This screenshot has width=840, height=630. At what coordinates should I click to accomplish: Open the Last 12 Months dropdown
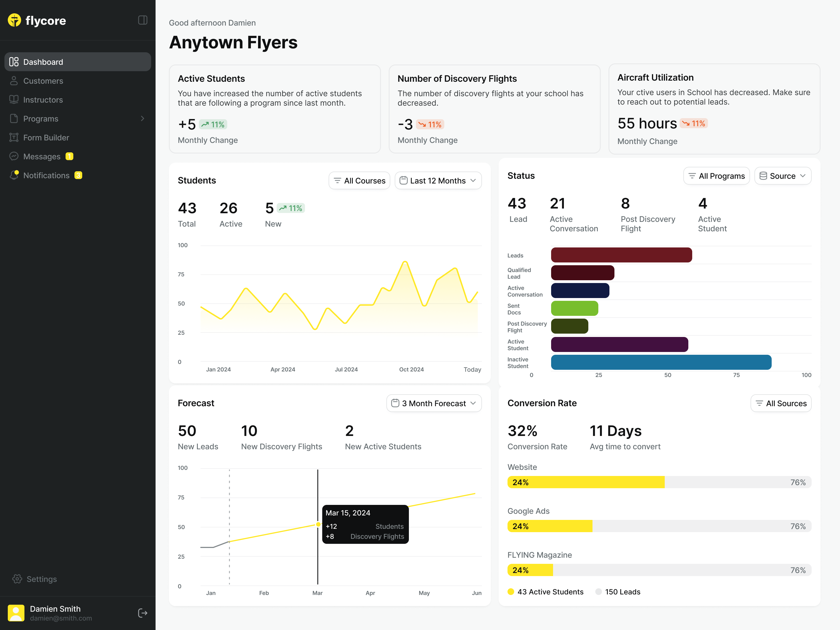coord(438,180)
